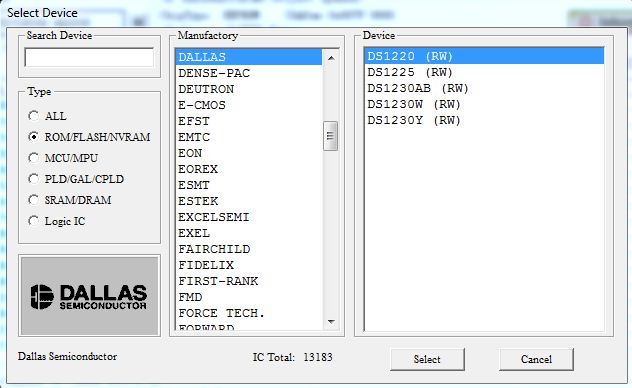The image size is (632, 388).
Task: Click the Cancel button
Action: pyautogui.click(x=536, y=359)
